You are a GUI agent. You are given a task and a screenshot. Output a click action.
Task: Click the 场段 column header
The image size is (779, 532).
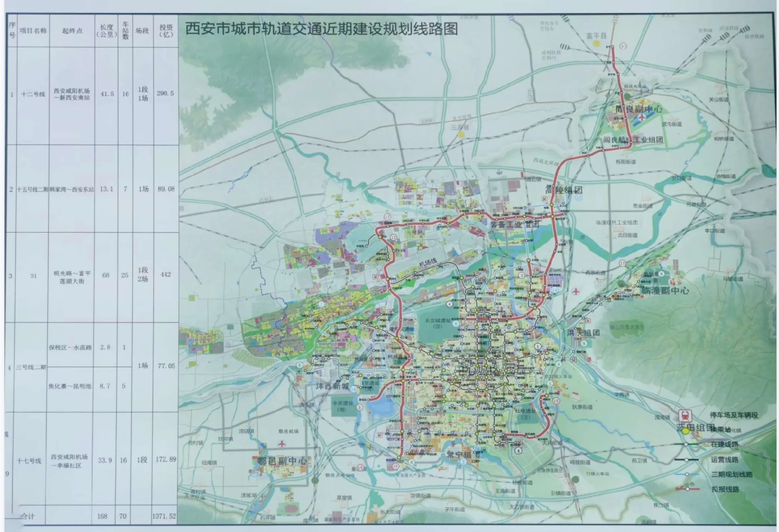[x=143, y=31]
